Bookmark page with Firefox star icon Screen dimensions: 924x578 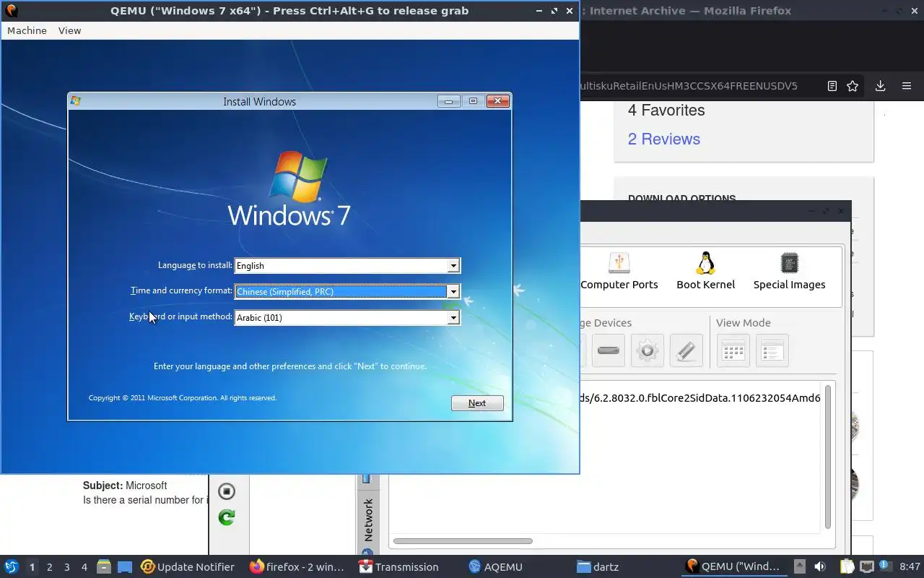pos(853,86)
